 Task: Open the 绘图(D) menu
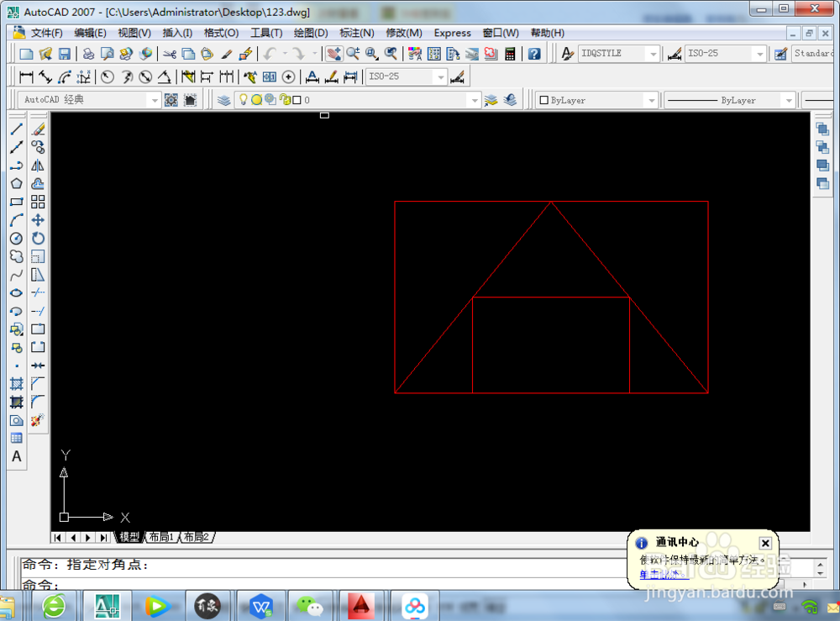[311, 33]
